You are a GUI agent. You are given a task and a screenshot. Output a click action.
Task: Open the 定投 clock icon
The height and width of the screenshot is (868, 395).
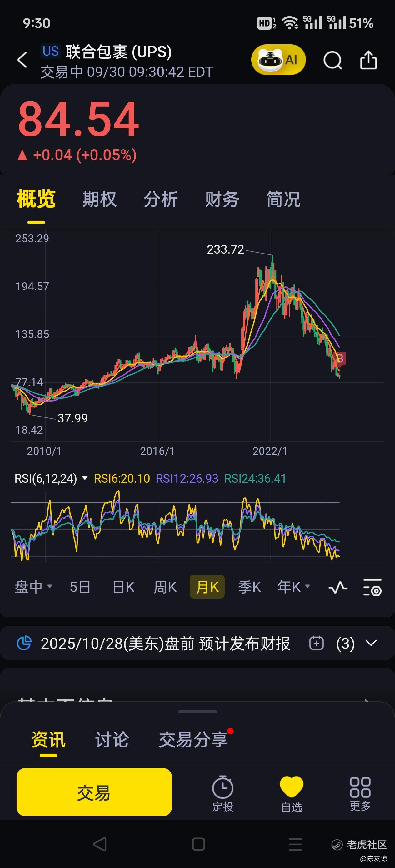click(x=222, y=794)
